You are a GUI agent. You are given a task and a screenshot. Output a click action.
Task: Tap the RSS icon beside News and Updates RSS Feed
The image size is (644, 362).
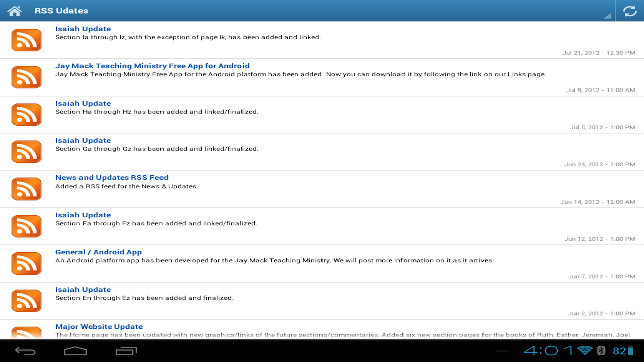click(26, 189)
